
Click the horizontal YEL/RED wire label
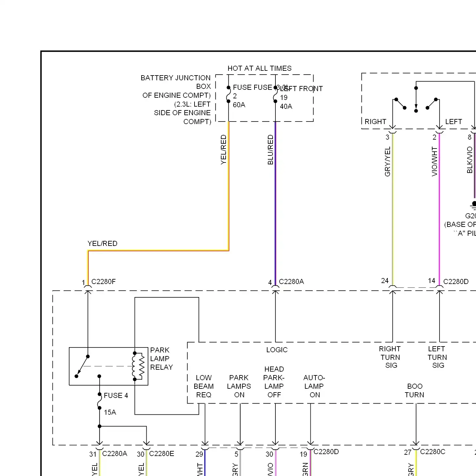[102, 243]
